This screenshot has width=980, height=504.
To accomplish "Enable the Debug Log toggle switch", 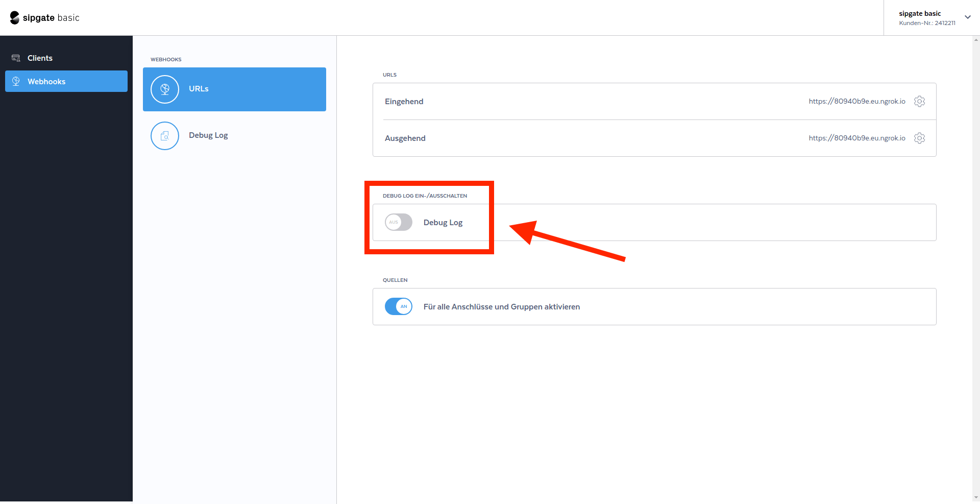I will click(x=399, y=222).
